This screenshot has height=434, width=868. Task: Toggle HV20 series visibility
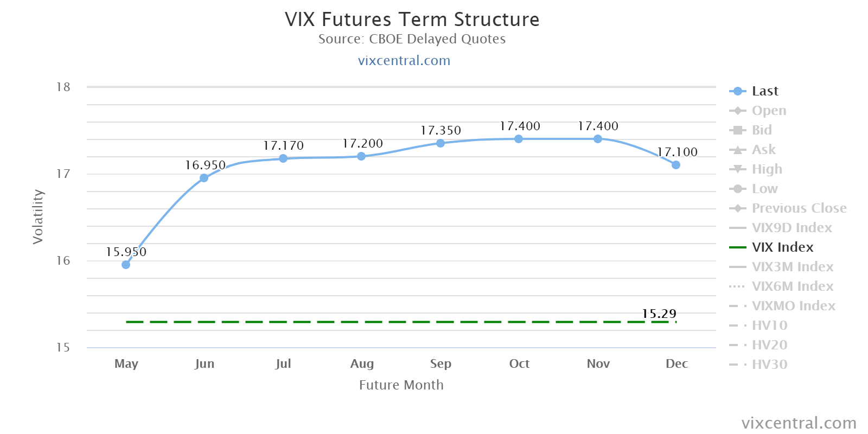coord(769,345)
